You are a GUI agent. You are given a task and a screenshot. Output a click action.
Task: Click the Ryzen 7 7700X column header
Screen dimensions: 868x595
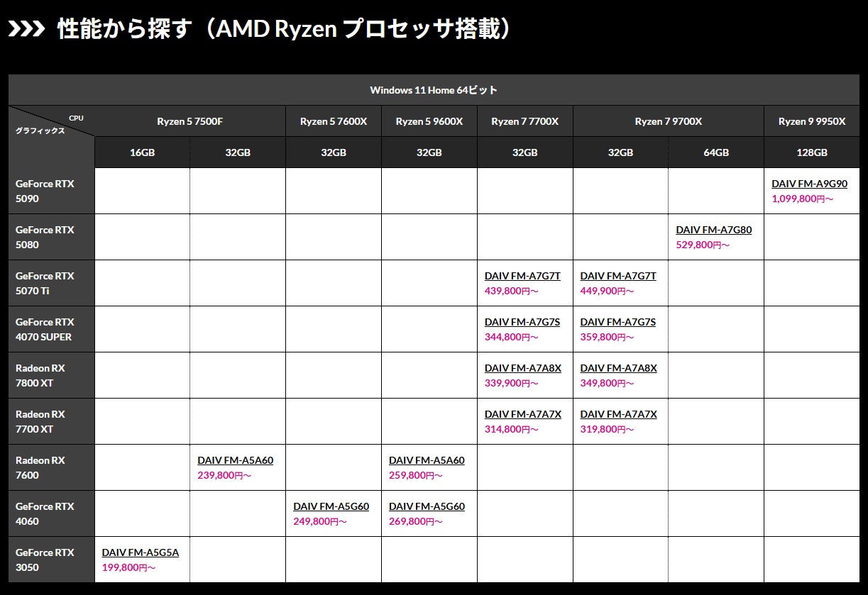pyautogui.click(x=525, y=121)
